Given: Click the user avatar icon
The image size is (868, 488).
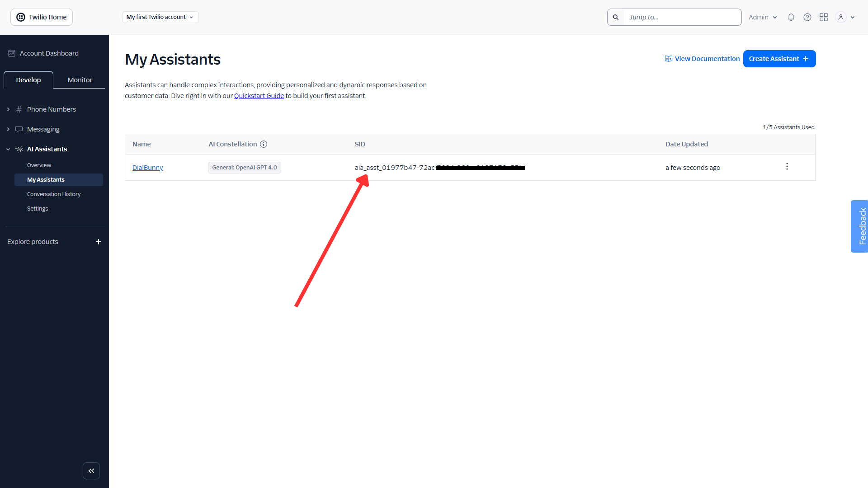Looking at the screenshot, I should (840, 17).
